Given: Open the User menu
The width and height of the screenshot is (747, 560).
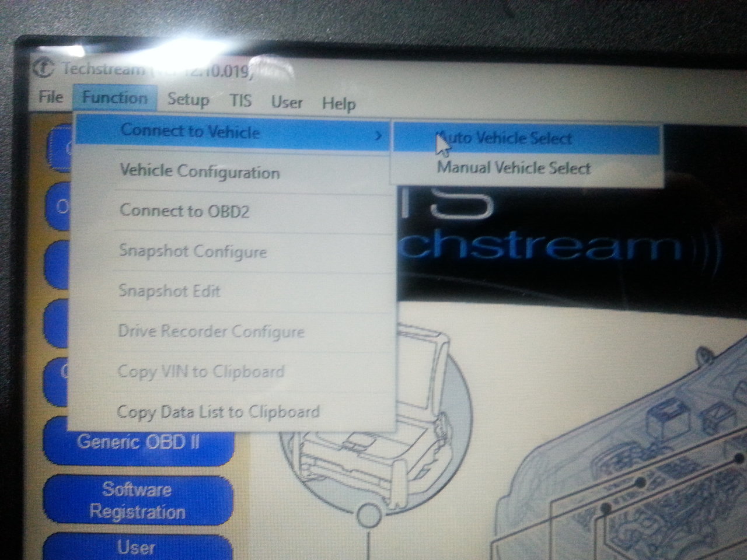Looking at the screenshot, I should 287,103.
